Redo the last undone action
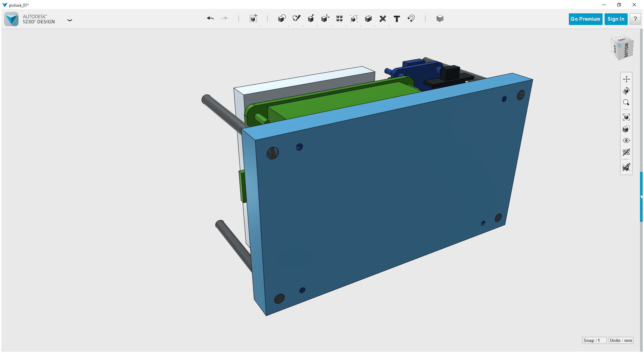Image resolution: width=644 pixels, height=353 pixels. 224,19
